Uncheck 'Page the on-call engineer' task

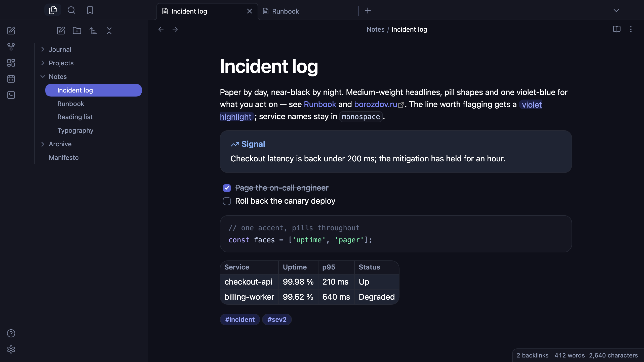pyautogui.click(x=227, y=188)
